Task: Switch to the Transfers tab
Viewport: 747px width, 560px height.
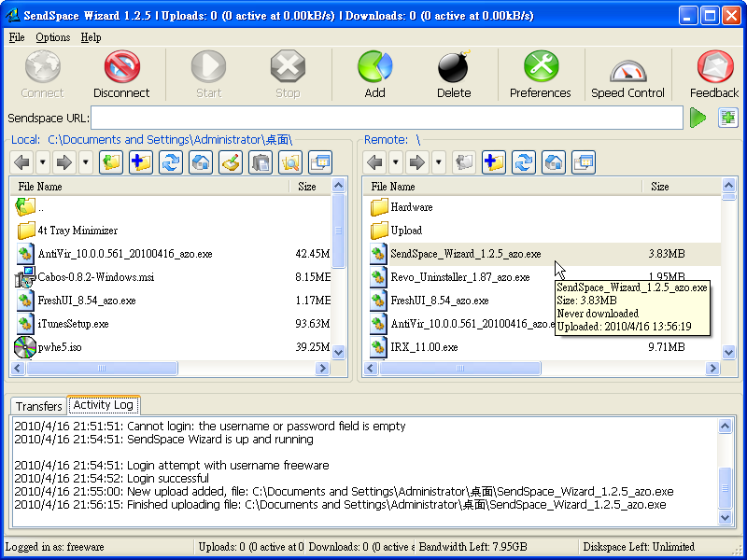Action: [x=38, y=406]
